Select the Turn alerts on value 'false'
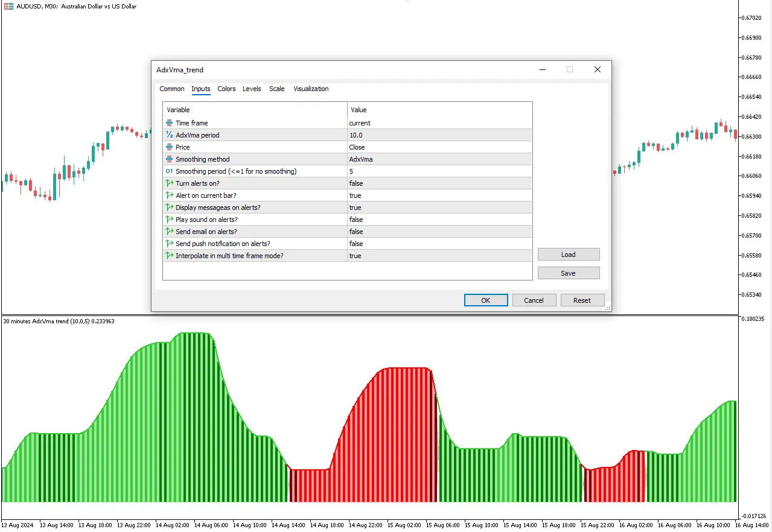The width and height of the screenshot is (772, 532). tap(356, 183)
